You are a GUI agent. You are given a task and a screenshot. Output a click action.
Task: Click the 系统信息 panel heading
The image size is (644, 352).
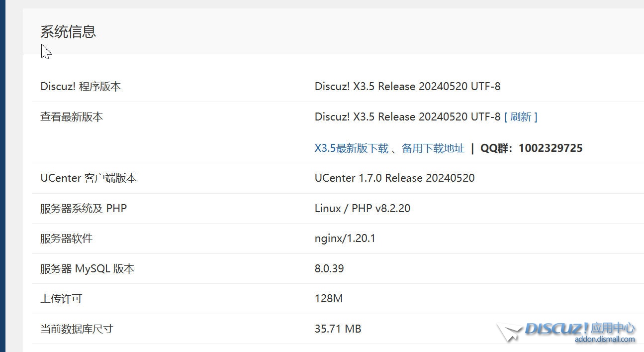[68, 32]
